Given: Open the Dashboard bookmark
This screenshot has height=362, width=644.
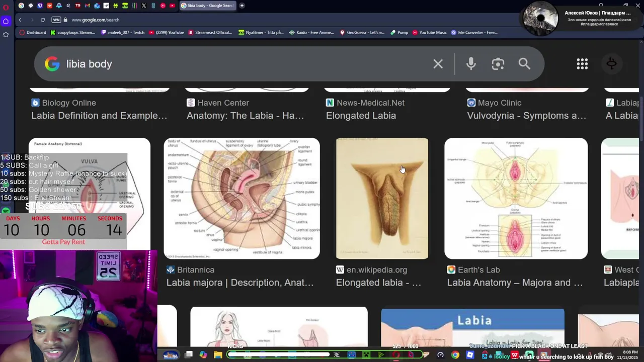Looking at the screenshot, I should (x=33, y=32).
